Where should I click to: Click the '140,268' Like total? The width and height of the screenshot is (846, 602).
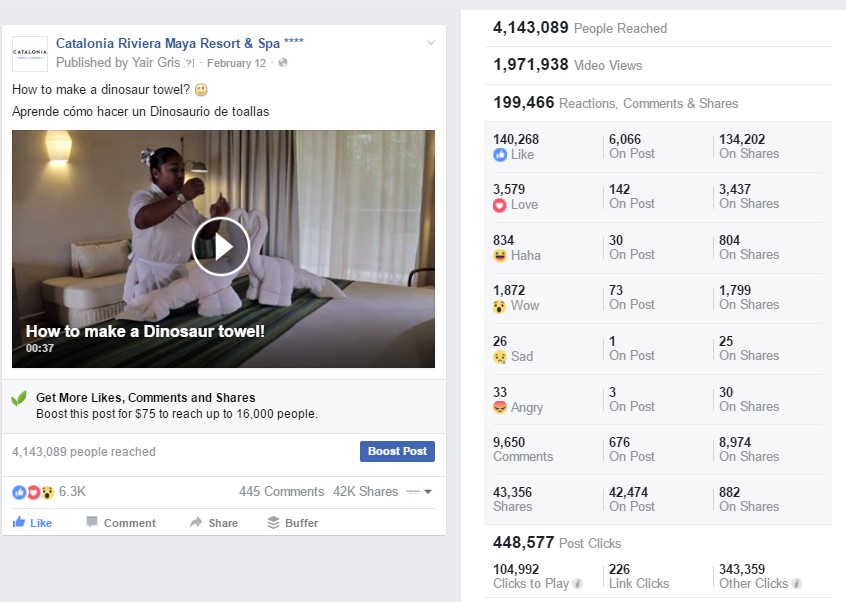coord(516,139)
